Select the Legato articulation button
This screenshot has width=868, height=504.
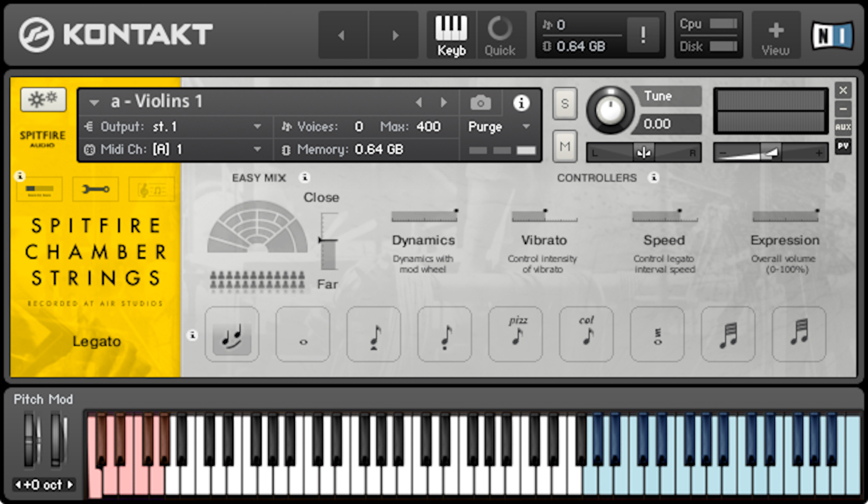(x=232, y=334)
